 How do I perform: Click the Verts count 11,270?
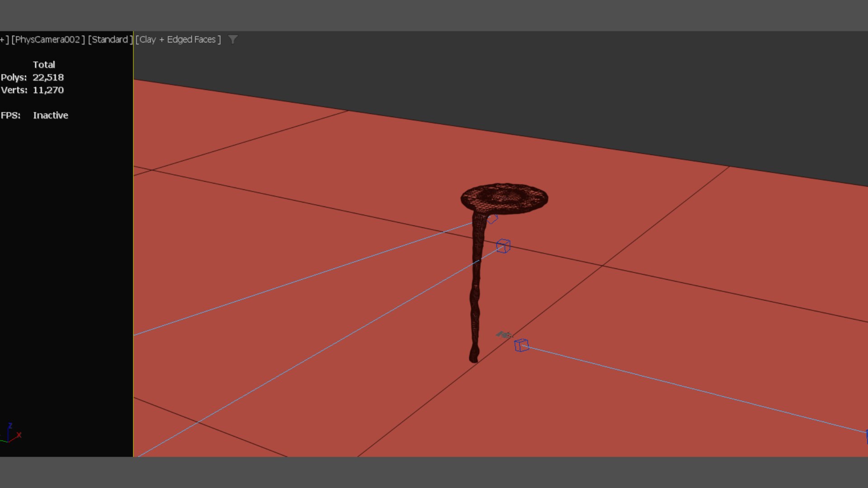click(x=48, y=90)
